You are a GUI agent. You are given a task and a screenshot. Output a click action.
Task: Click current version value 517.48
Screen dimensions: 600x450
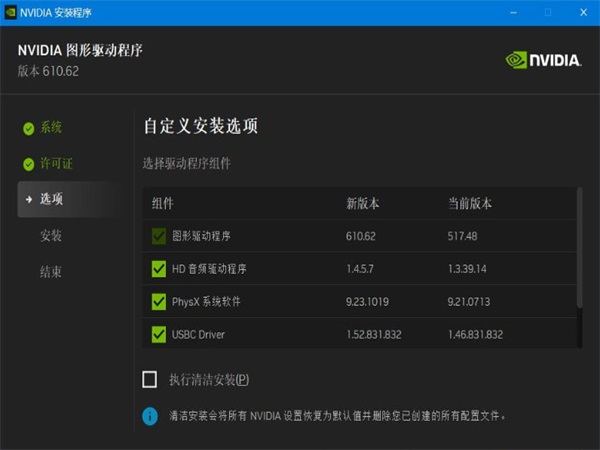click(x=463, y=236)
